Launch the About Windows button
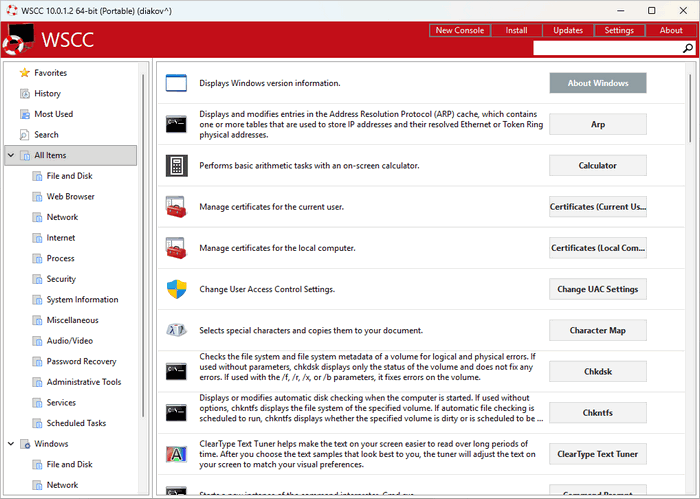Screen dimensions: 700x499 click(598, 83)
